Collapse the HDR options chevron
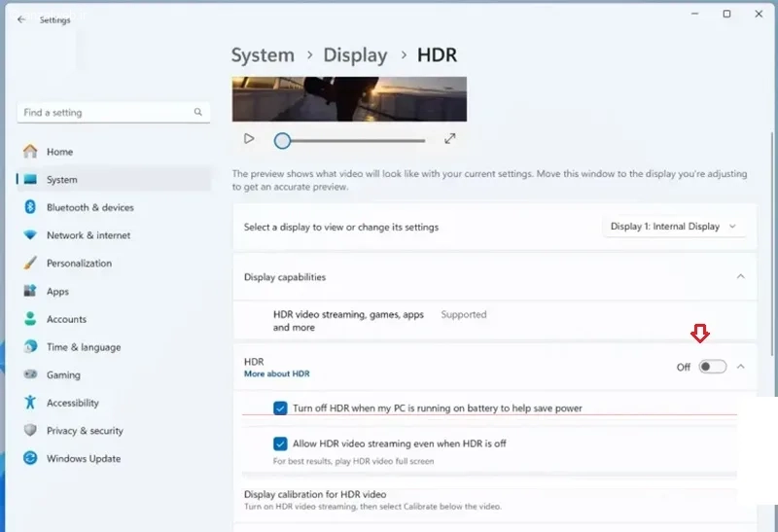The height and width of the screenshot is (532, 778). pos(741,367)
